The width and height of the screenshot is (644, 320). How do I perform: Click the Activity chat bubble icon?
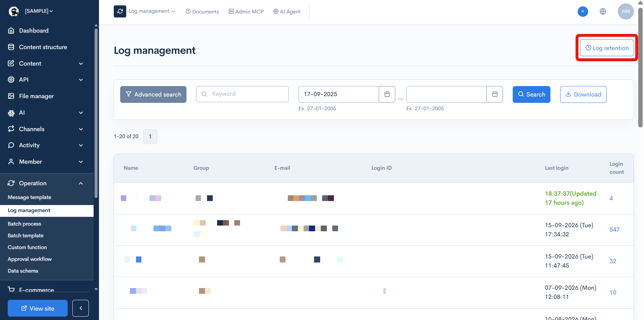coord(11,145)
